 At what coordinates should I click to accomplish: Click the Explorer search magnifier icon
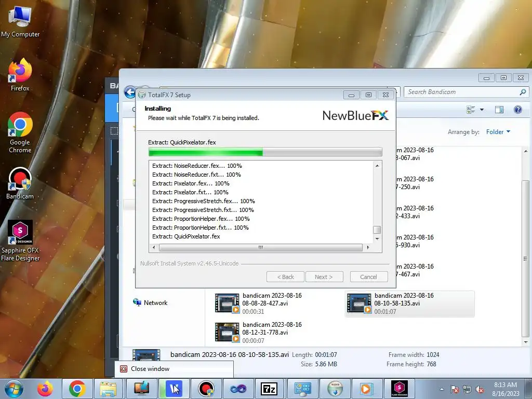tap(523, 92)
